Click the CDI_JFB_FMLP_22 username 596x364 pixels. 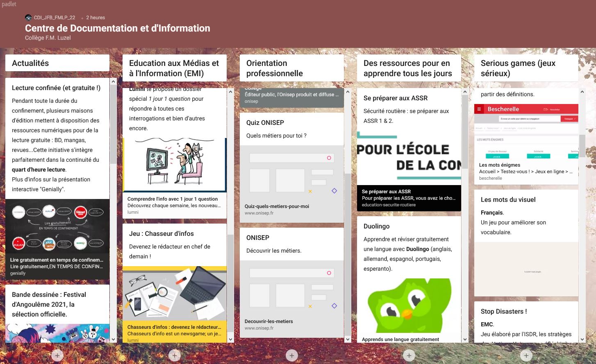pyautogui.click(x=55, y=18)
